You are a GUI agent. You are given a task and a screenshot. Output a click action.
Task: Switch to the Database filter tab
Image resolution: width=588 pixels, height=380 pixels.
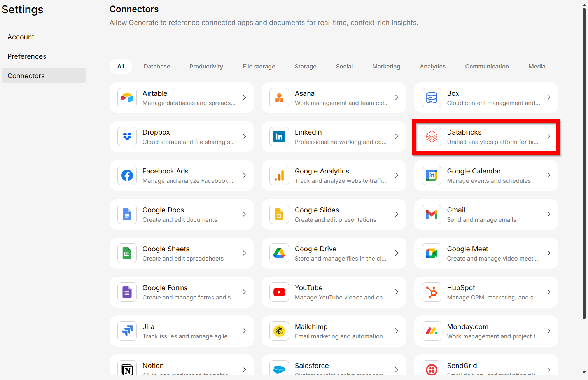click(x=157, y=67)
